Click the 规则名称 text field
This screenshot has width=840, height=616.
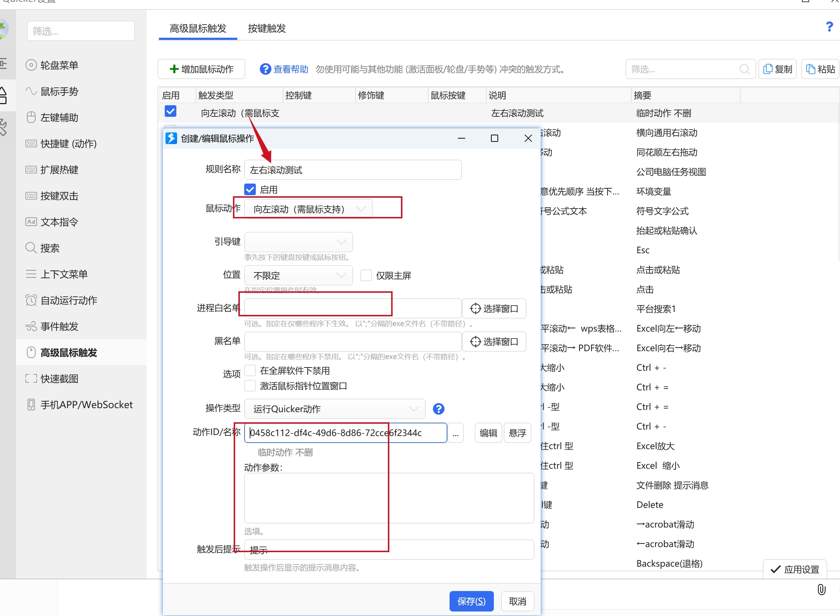pos(352,170)
